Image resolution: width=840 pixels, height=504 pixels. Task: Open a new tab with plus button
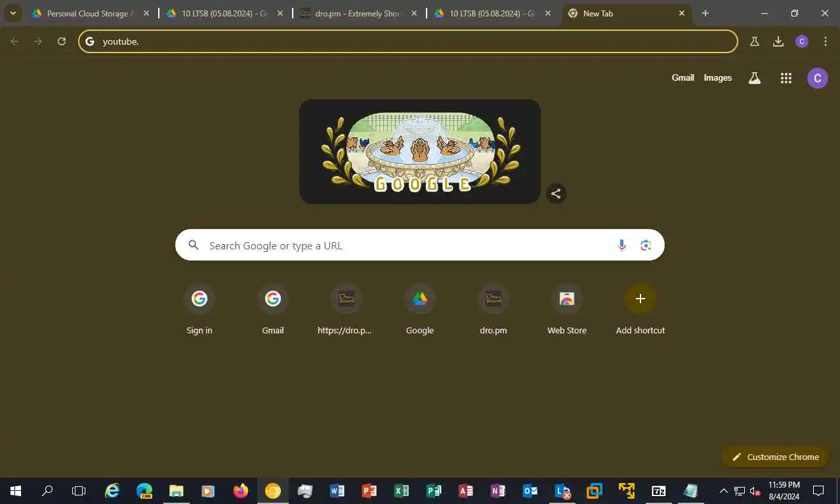(705, 13)
